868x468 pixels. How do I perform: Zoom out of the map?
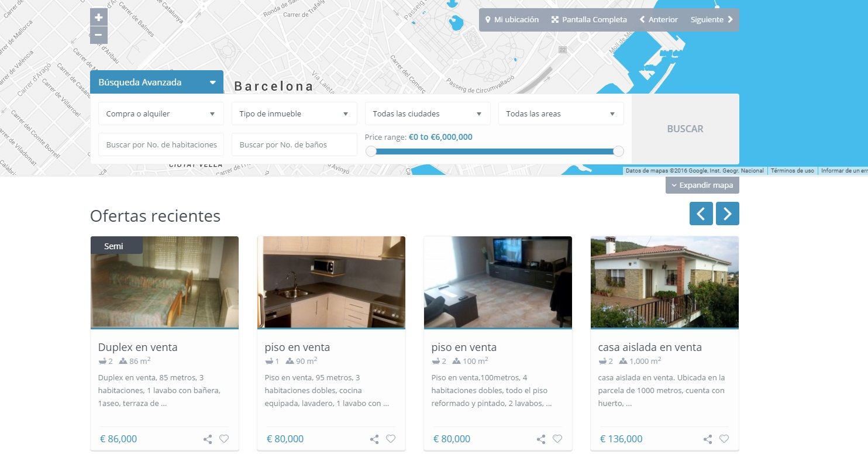coord(99,35)
